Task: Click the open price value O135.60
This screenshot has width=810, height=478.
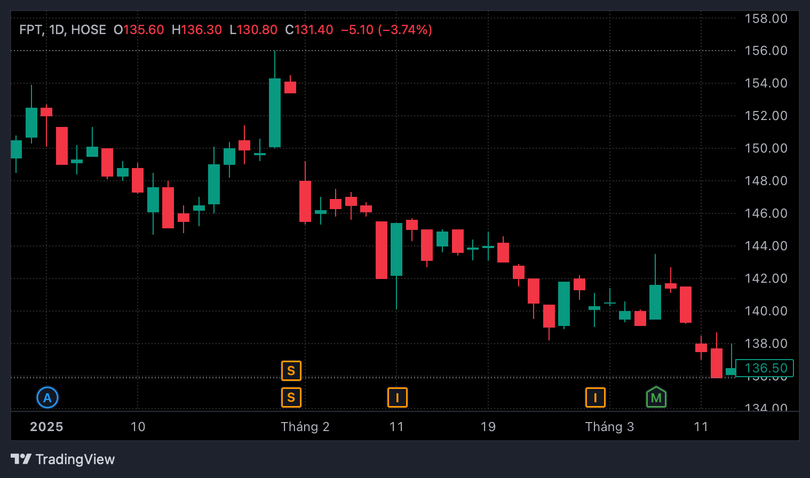Action: coord(140,30)
